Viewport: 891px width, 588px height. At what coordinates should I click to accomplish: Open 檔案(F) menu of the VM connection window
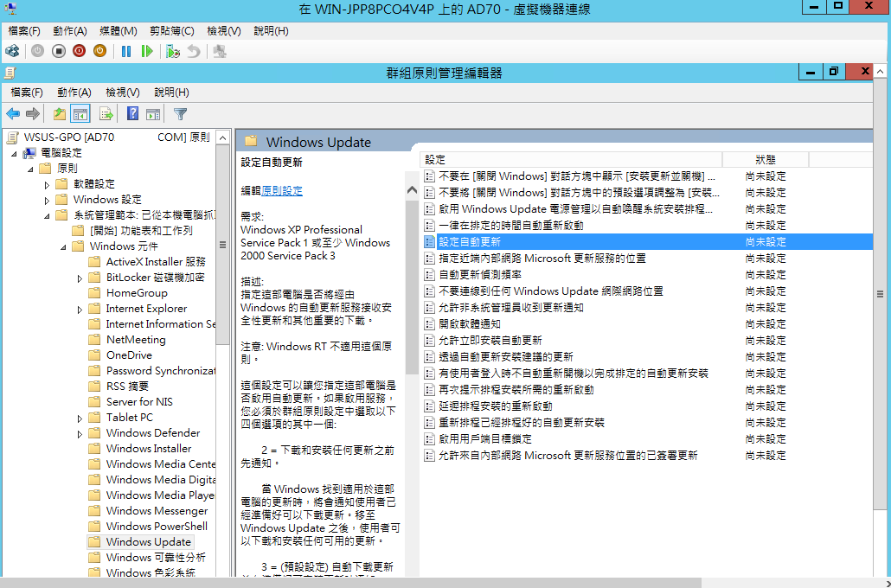(24, 30)
